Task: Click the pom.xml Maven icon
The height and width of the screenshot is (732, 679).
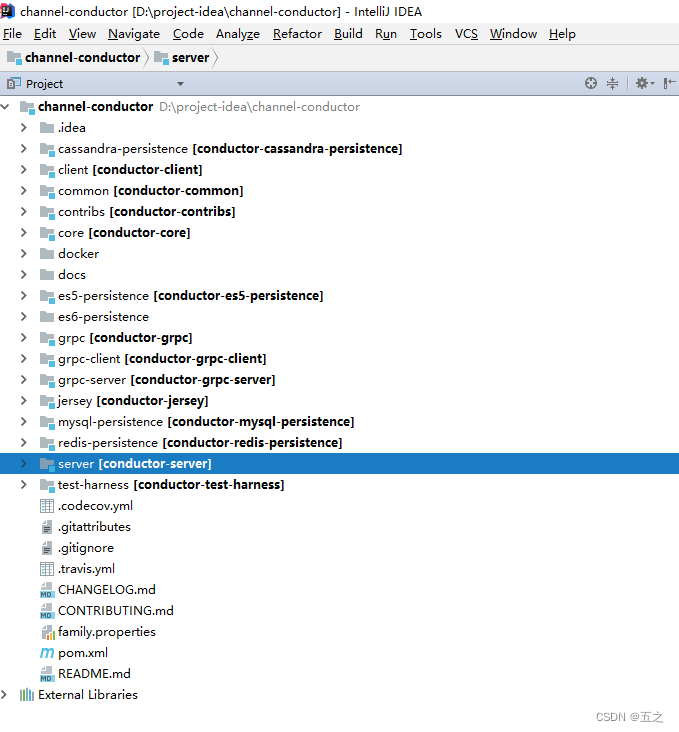Action: pyautogui.click(x=47, y=653)
